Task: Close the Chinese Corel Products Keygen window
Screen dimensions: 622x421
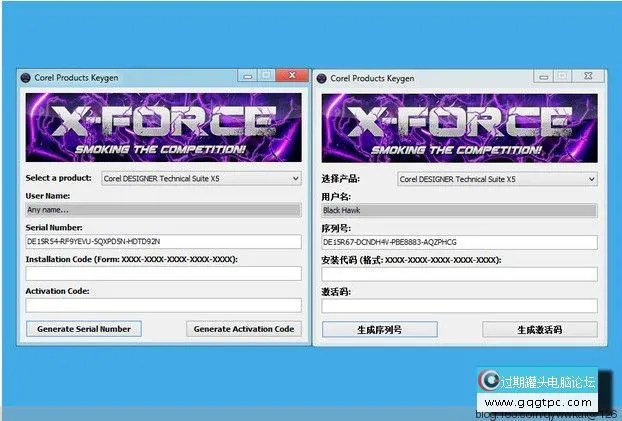Action: [x=588, y=76]
